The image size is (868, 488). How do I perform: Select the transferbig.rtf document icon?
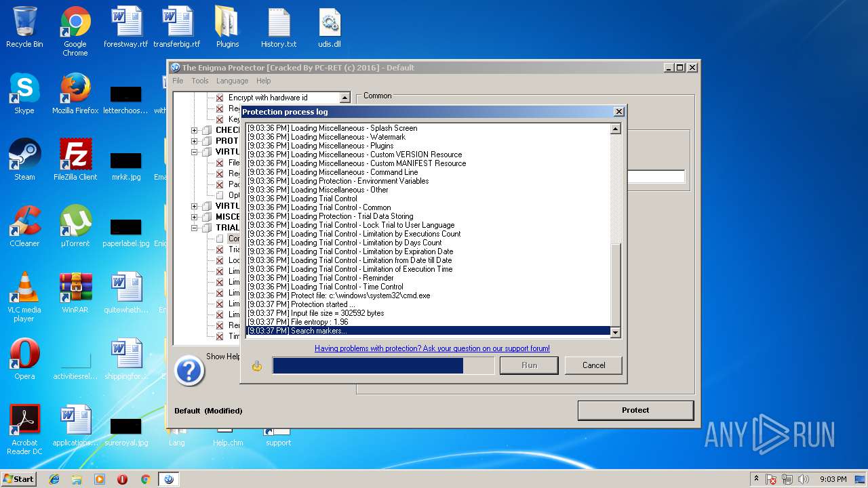(x=177, y=27)
